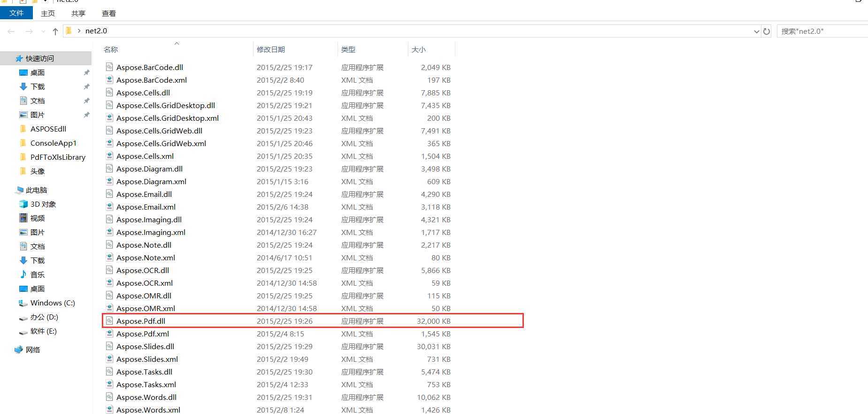The image size is (868, 414).
Task: Select the Aspose.Slides.xml file name
Action: (x=147, y=359)
